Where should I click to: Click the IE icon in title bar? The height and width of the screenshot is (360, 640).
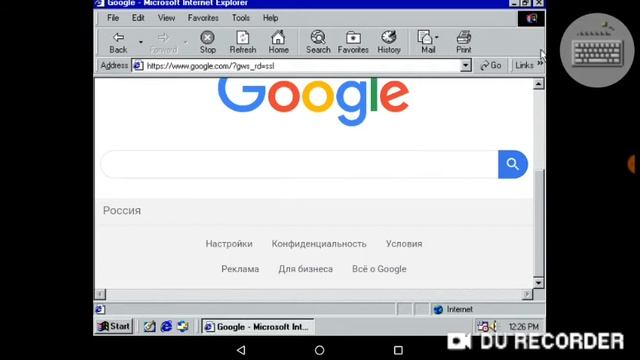(x=99, y=3)
